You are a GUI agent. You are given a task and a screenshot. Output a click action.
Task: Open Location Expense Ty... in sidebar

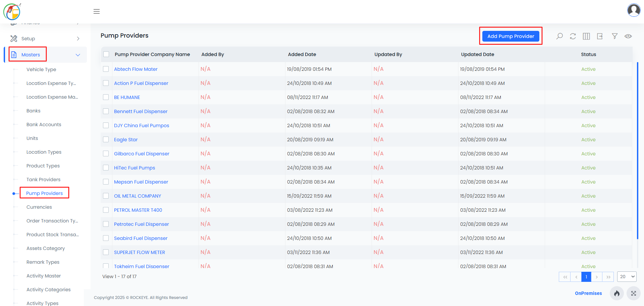click(51, 83)
